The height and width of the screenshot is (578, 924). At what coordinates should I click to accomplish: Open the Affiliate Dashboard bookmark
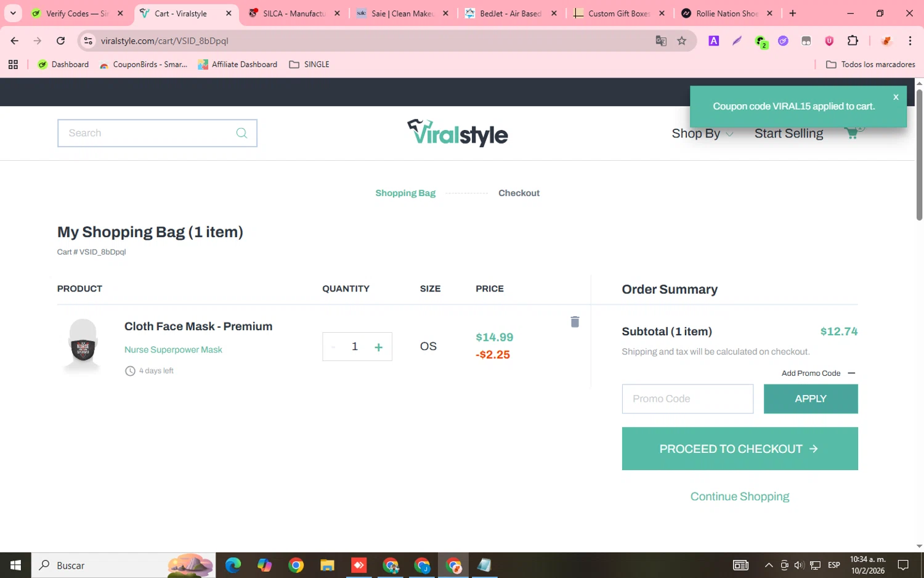tap(237, 64)
